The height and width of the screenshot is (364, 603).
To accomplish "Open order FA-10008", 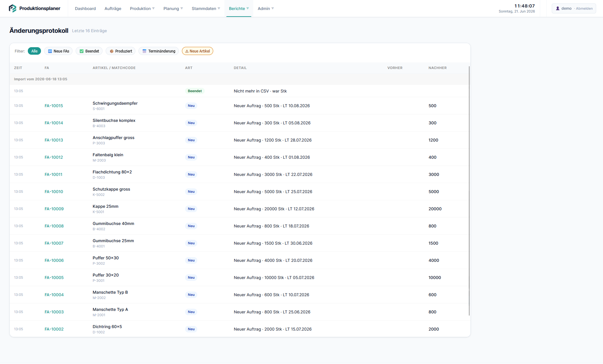I will click(x=54, y=226).
